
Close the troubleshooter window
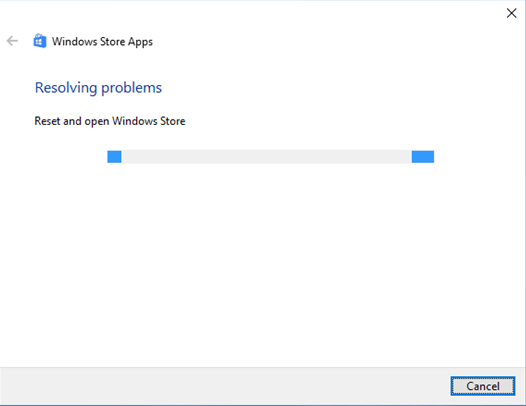[x=511, y=13]
